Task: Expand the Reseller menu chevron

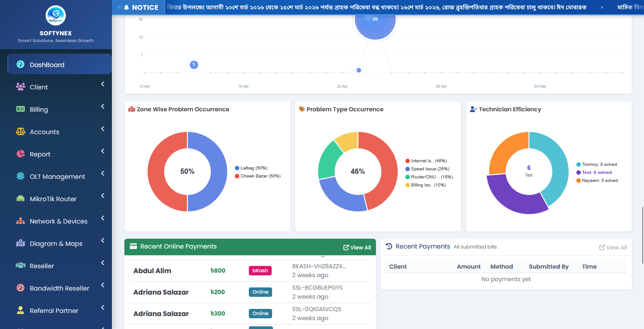Action: pos(102,263)
